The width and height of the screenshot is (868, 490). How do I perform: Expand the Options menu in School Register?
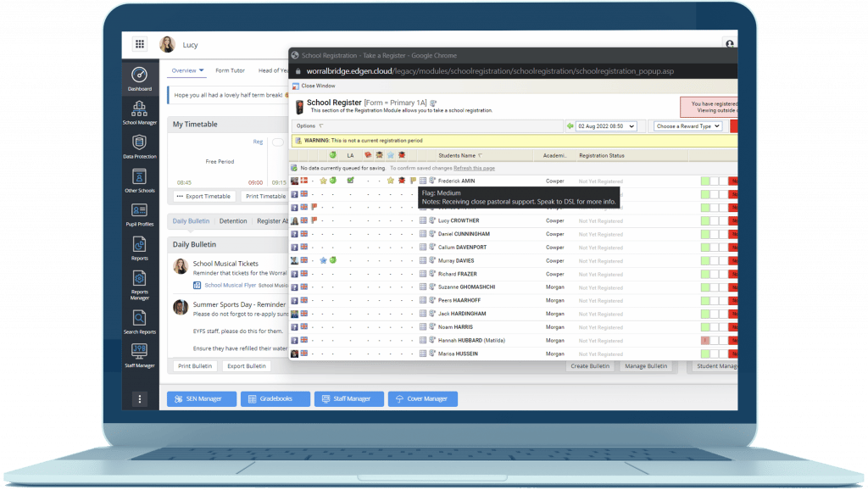[309, 126]
